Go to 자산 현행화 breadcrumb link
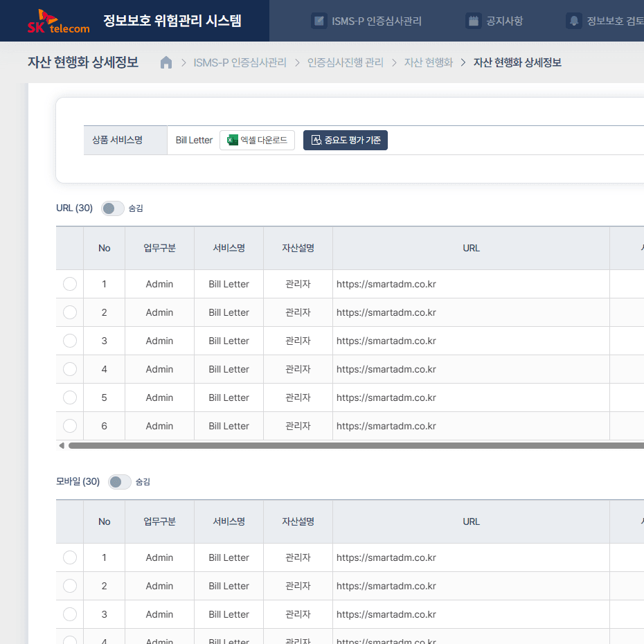The height and width of the screenshot is (644, 644). tap(428, 63)
